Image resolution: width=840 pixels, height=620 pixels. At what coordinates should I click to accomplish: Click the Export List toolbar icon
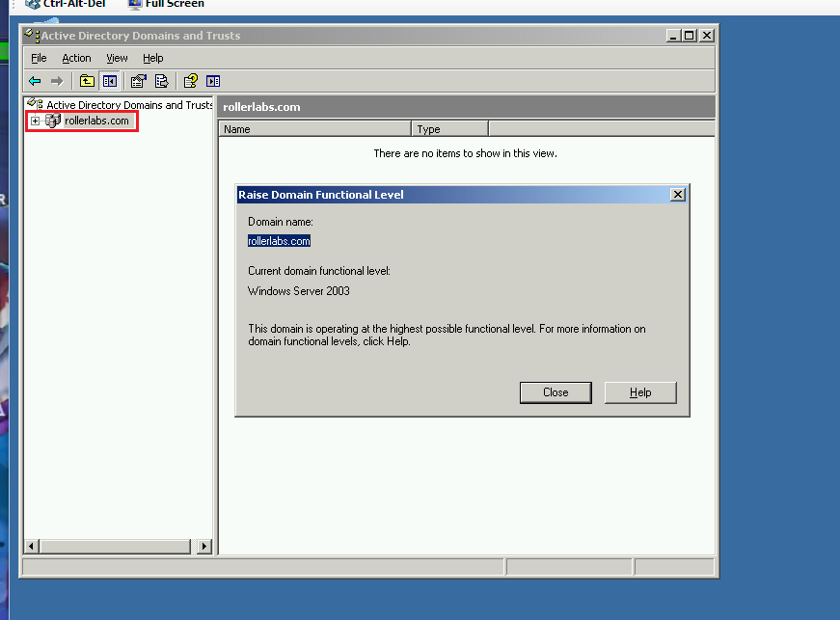[161, 81]
